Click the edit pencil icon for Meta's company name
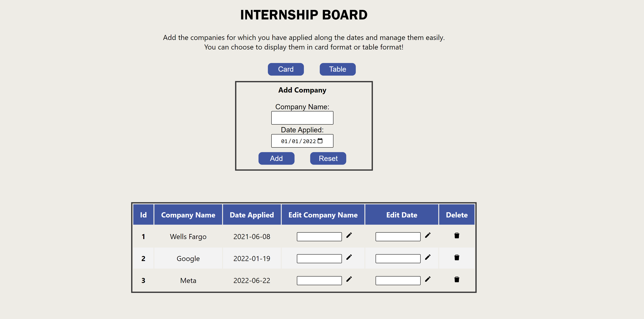Image resolution: width=644 pixels, height=319 pixels. pos(349,279)
